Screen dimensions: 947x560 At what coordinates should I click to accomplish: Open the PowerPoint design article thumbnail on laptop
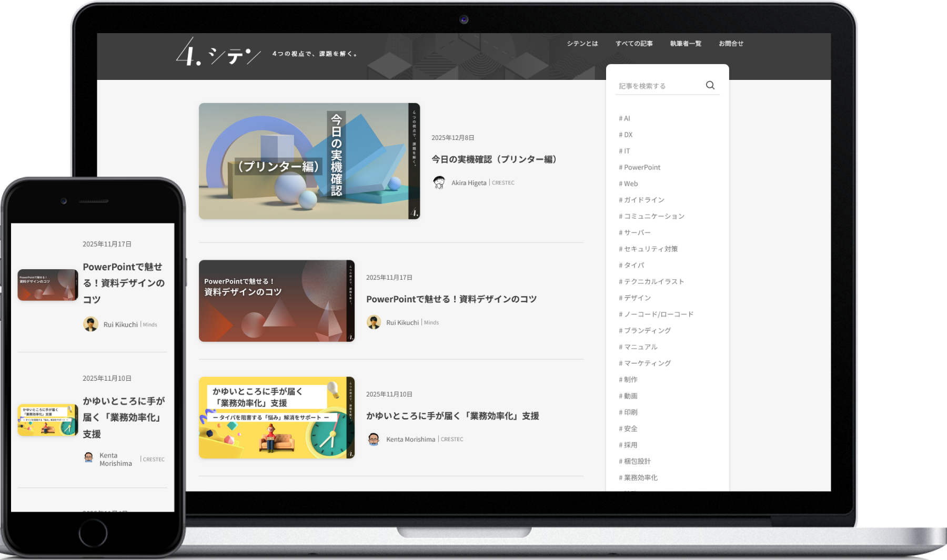pos(276,301)
